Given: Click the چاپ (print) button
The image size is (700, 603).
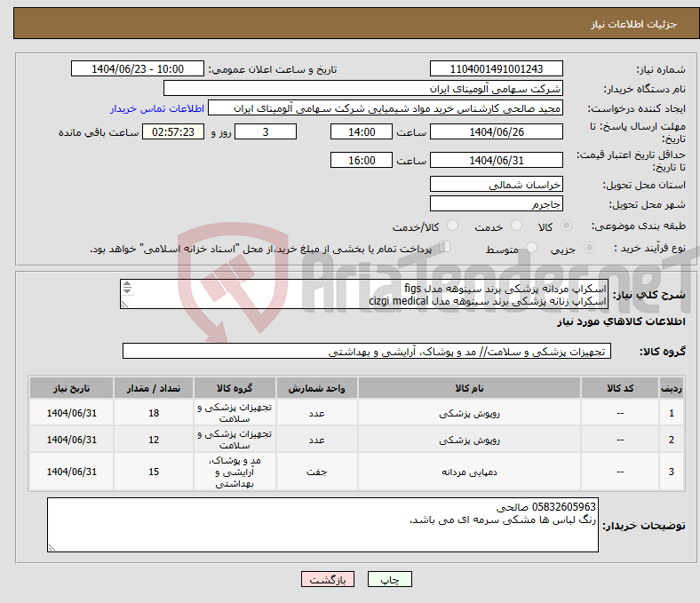Looking at the screenshot, I should (x=389, y=579).
